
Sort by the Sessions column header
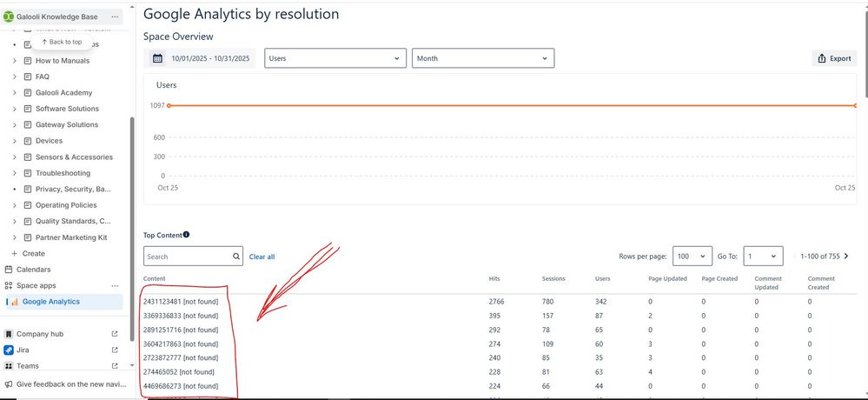point(553,278)
